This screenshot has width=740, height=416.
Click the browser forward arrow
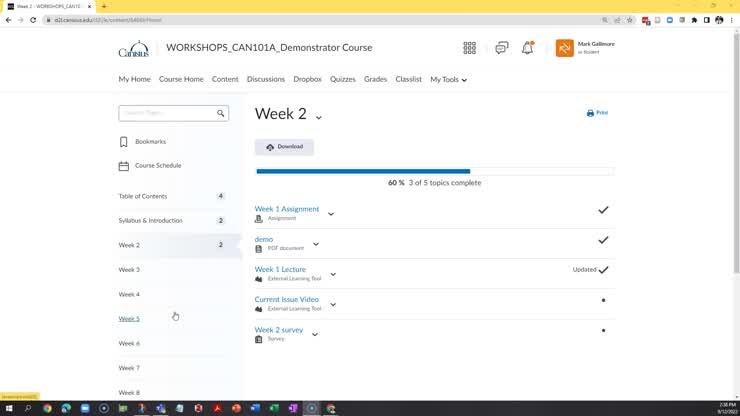(21, 20)
